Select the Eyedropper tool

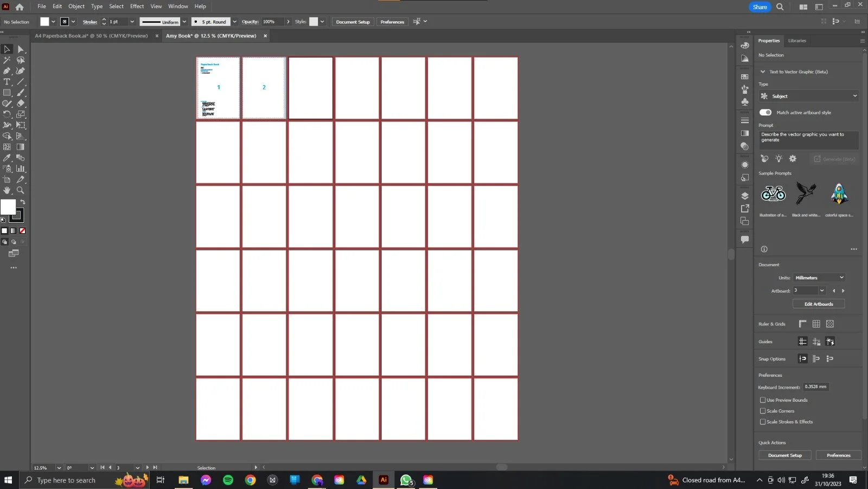[x=7, y=158]
